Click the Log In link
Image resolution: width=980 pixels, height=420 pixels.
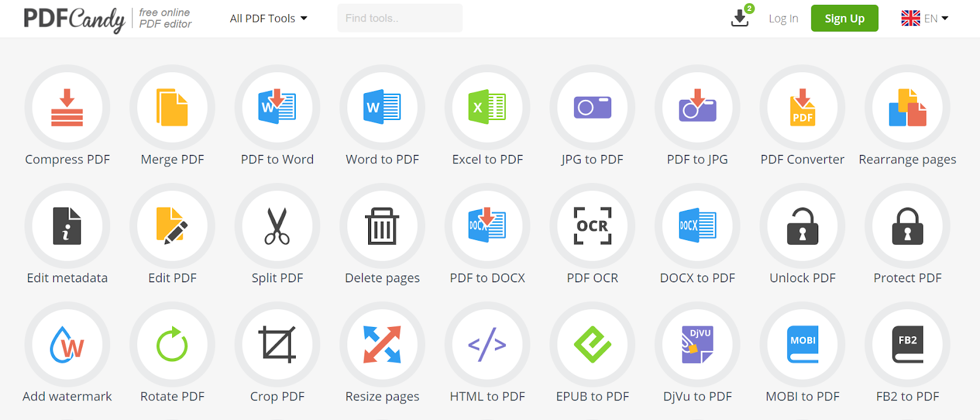pos(783,18)
